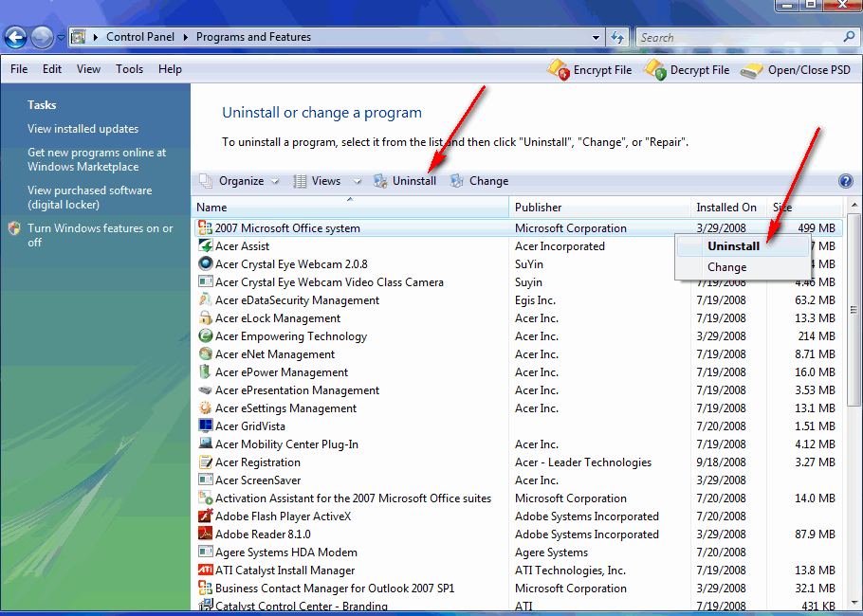Open the Edit menu
The image size is (863, 616).
52,69
